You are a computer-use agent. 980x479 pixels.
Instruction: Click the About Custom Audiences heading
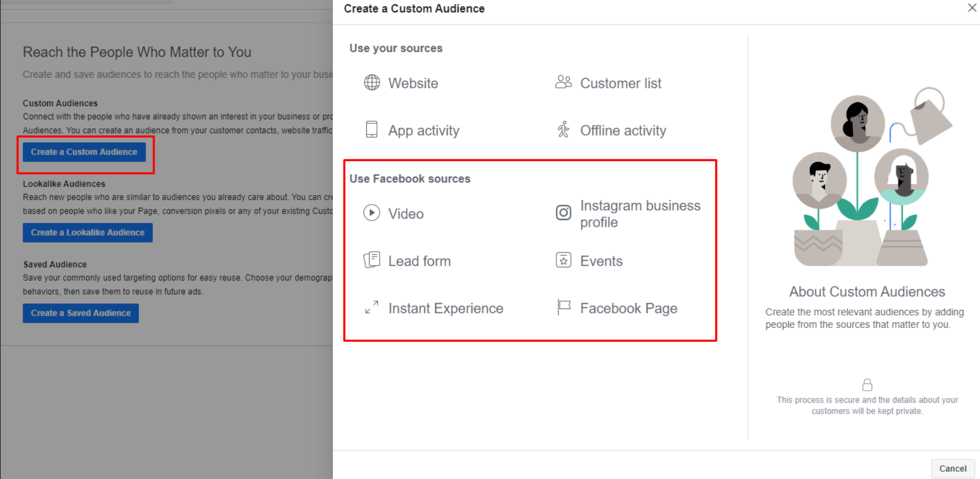pos(867,292)
